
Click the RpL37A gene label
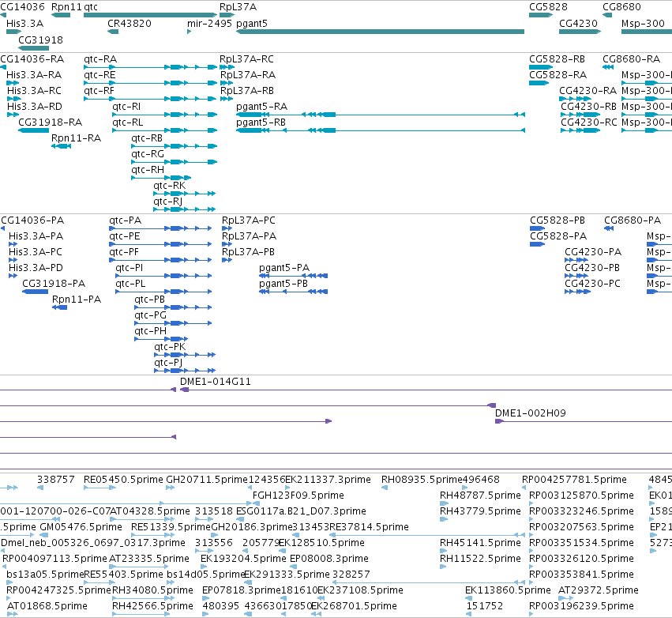point(238,7)
